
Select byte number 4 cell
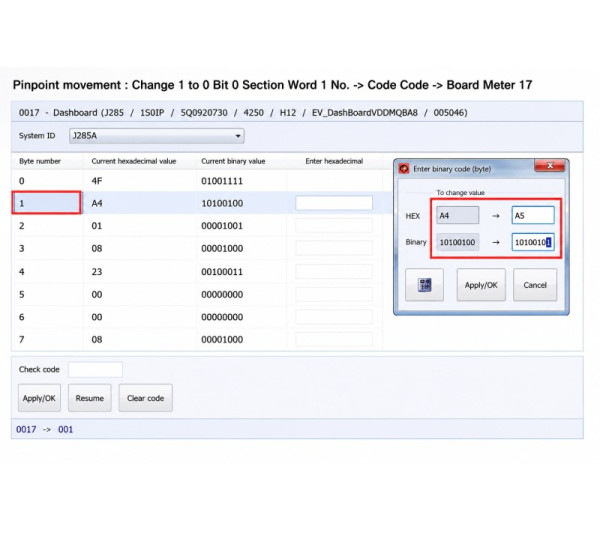(48, 272)
